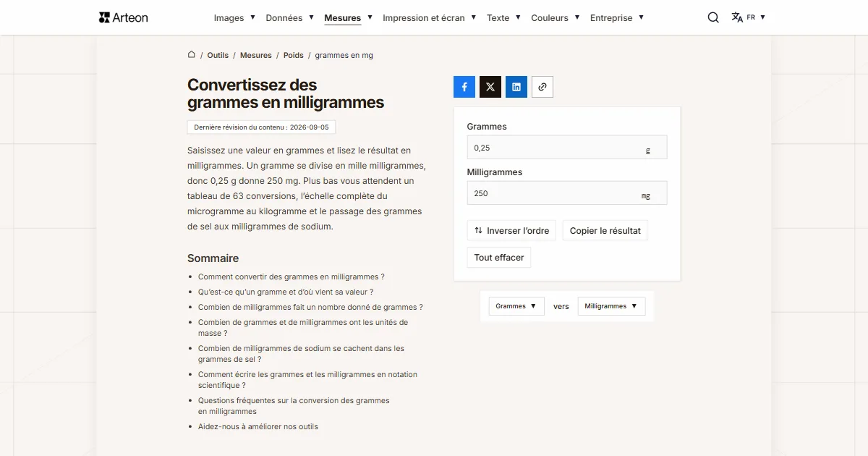Go to home breadcrumb icon
Screen dimensions: 868x456
192,54
